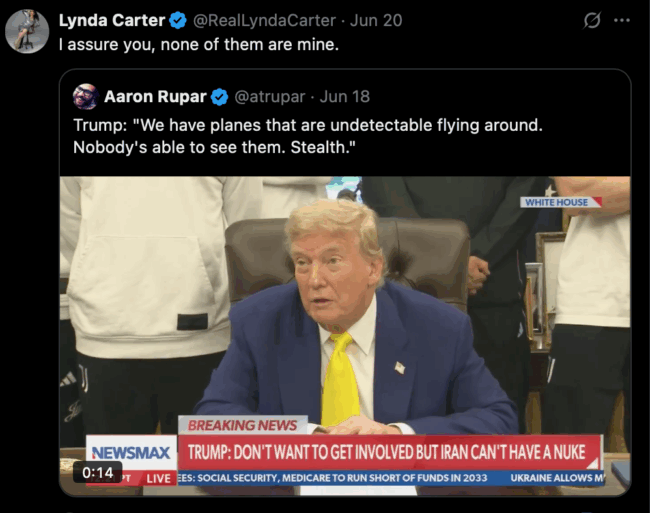The height and width of the screenshot is (513, 650).
Task: Open the Jun 18 quoted post timestamp
Action: pyautogui.click(x=344, y=97)
